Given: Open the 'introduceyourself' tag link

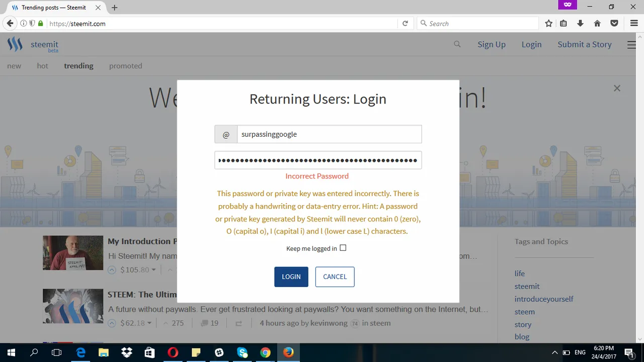Looking at the screenshot, I should [544, 299].
